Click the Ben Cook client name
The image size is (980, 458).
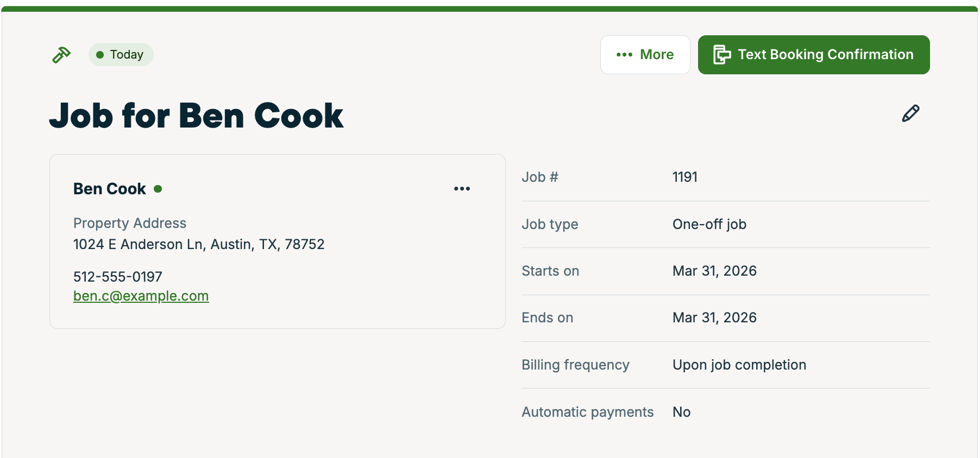coord(110,189)
